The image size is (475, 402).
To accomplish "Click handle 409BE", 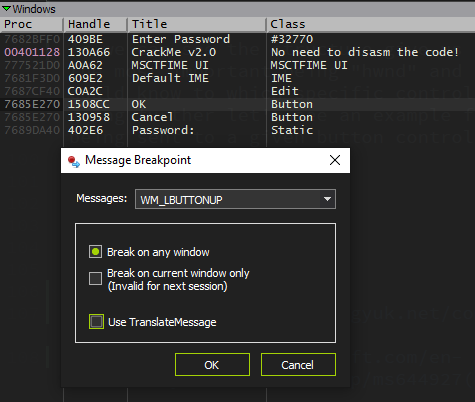I will (x=85, y=39).
